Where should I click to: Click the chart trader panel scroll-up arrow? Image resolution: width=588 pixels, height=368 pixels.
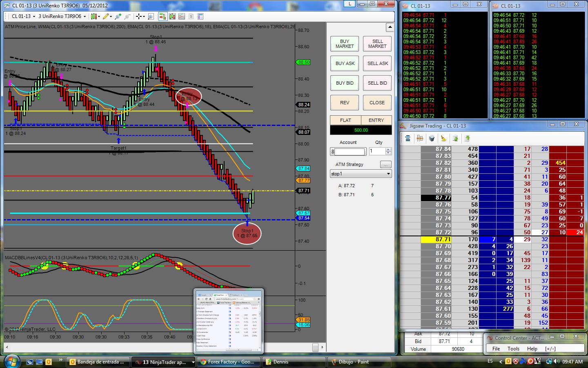click(x=390, y=27)
